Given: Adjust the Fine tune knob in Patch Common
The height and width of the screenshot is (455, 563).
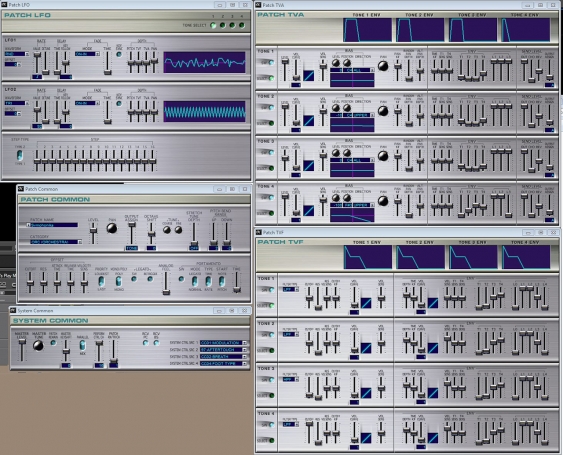Looking at the screenshot, I should (x=178, y=230).
